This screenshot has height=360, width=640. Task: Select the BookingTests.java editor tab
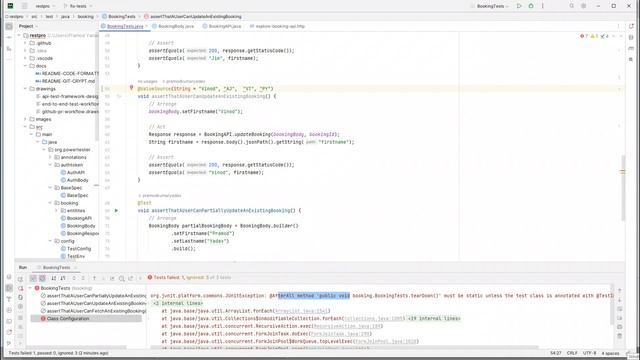click(124, 26)
